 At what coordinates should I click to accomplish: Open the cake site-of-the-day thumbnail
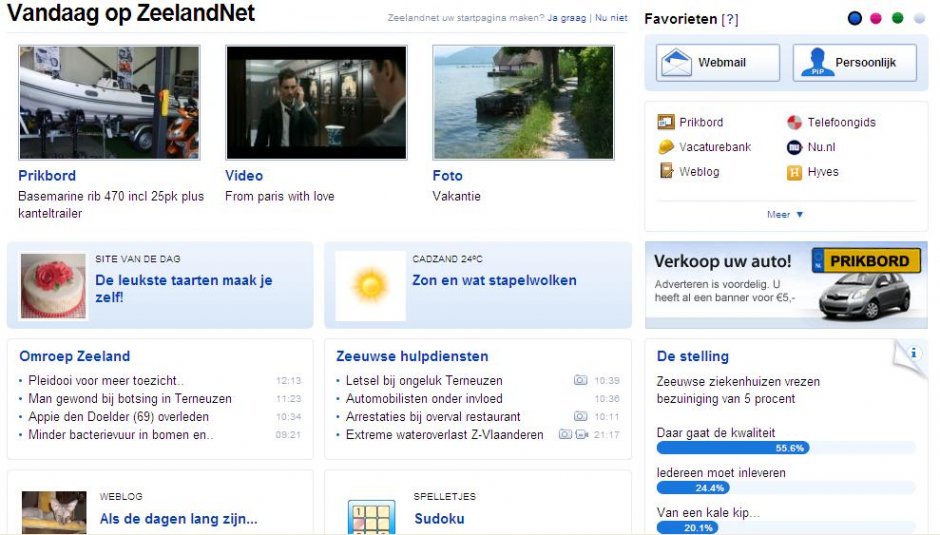(53, 285)
